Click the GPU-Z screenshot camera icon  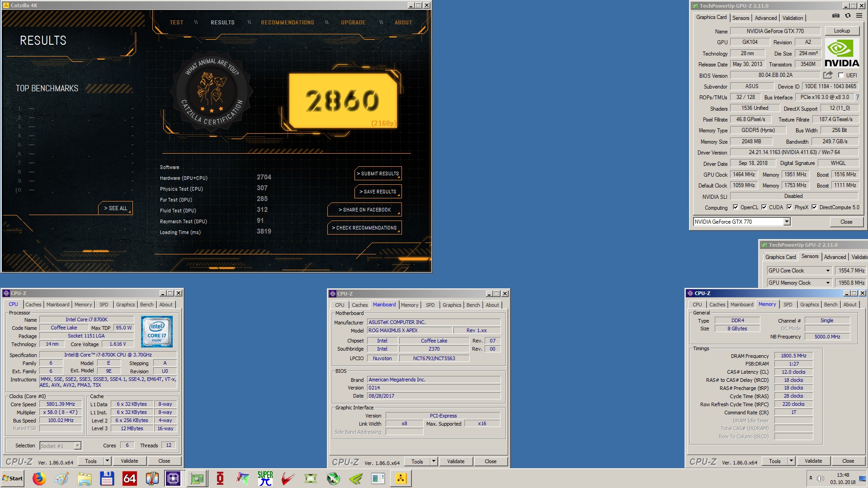[x=836, y=16]
